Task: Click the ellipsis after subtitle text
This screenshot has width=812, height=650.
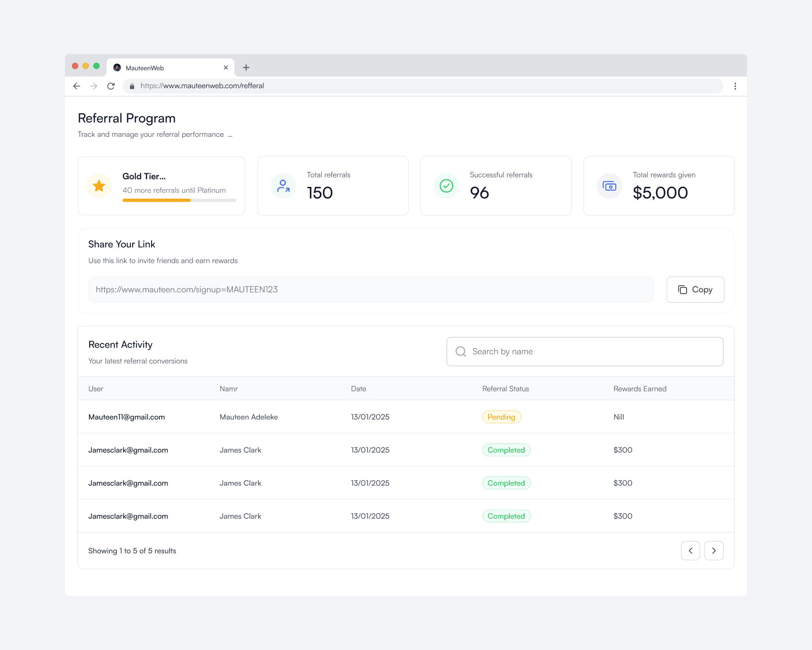Action: 230,135
